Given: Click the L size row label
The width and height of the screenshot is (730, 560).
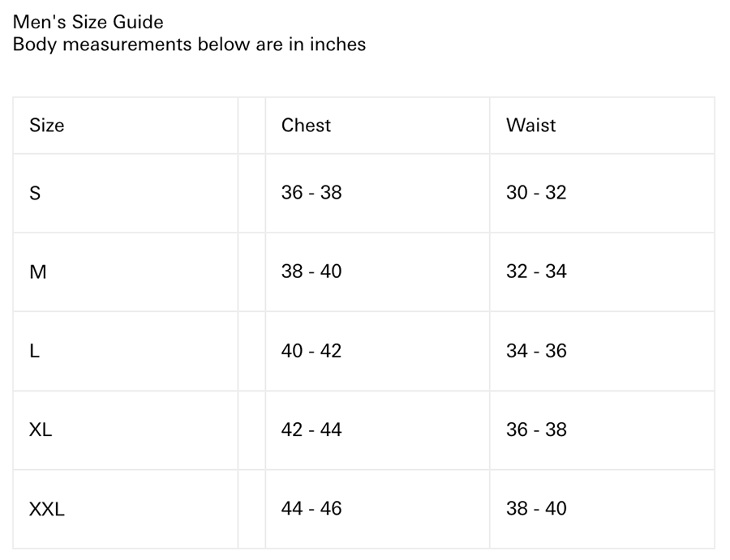Looking at the screenshot, I should click(34, 351).
